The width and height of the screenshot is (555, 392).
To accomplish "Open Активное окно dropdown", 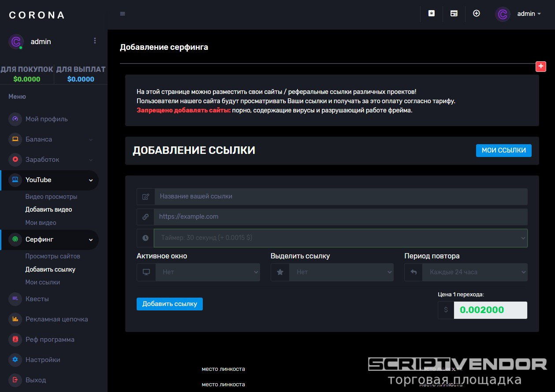I will pos(208,272).
